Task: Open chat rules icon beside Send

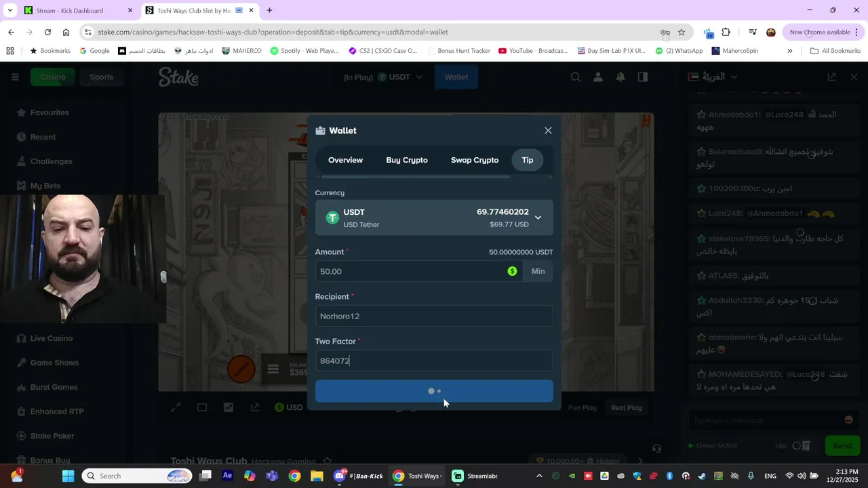Action: click(806, 445)
